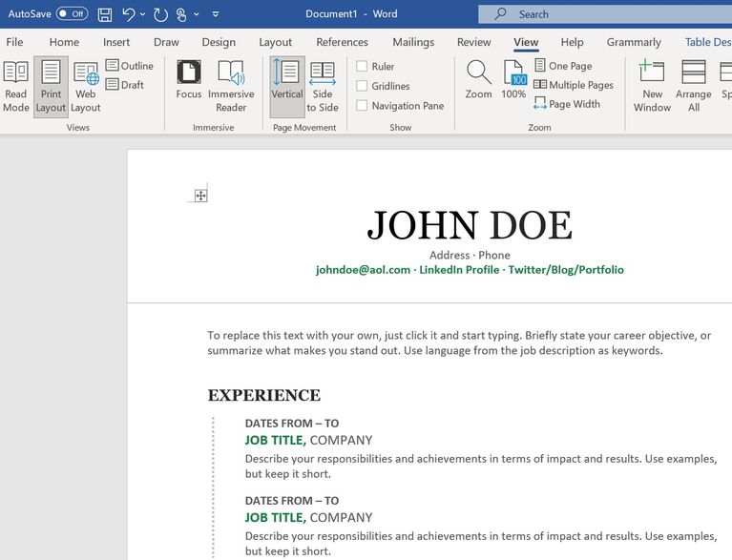Select Print Layout view
Viewport: 732px width, 560px height.
[51, 87]
